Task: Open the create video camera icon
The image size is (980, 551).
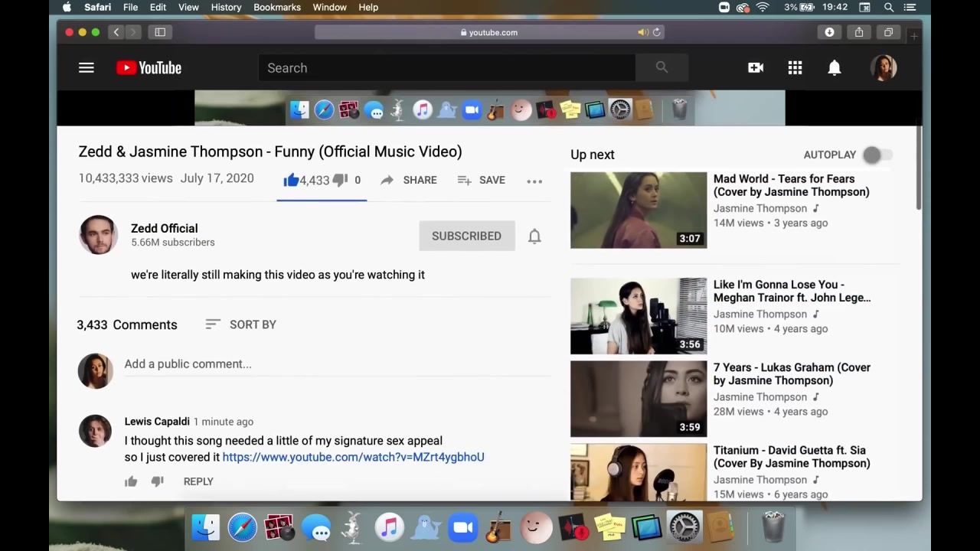Action: pos(756,68)
